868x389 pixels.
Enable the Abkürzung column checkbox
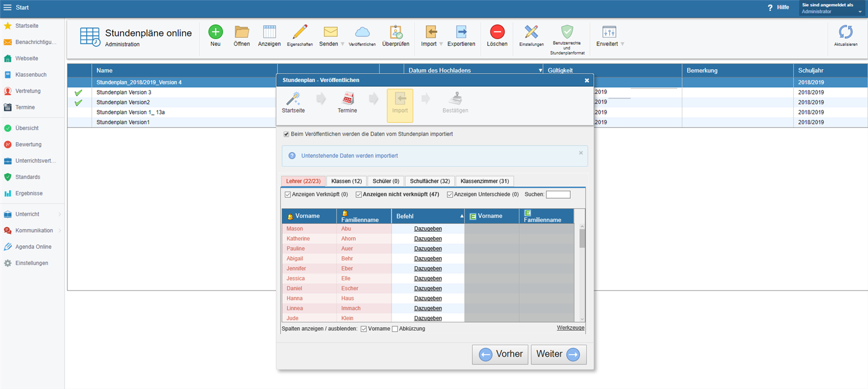click(395, 329)
